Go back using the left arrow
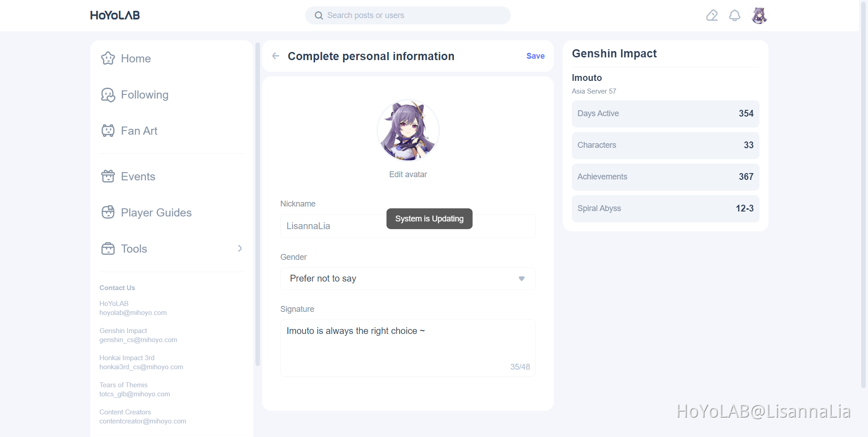This screenshot has width=868, height=437. (276, 56)
